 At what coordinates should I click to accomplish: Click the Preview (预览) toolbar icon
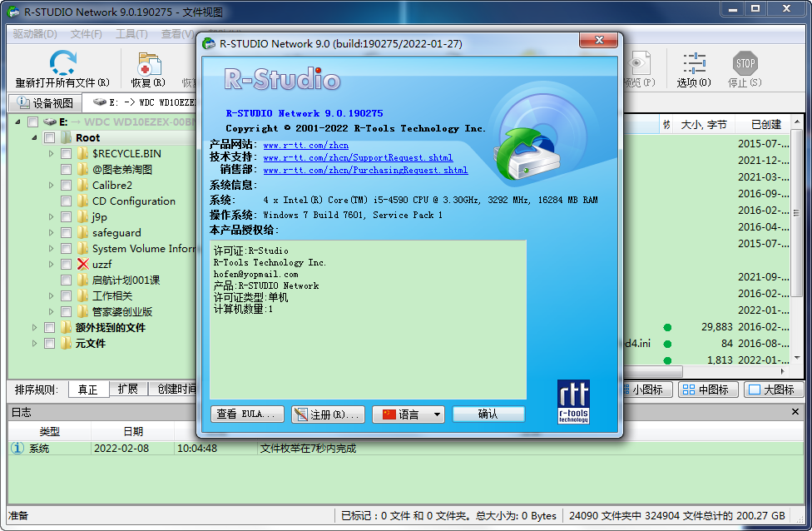pos(640,63)
